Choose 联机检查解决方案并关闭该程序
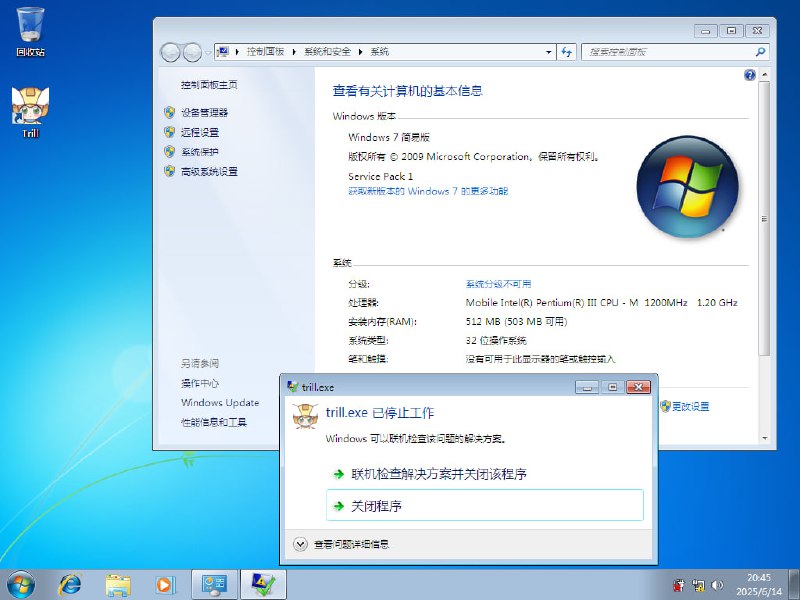 [x=485, y=474]
